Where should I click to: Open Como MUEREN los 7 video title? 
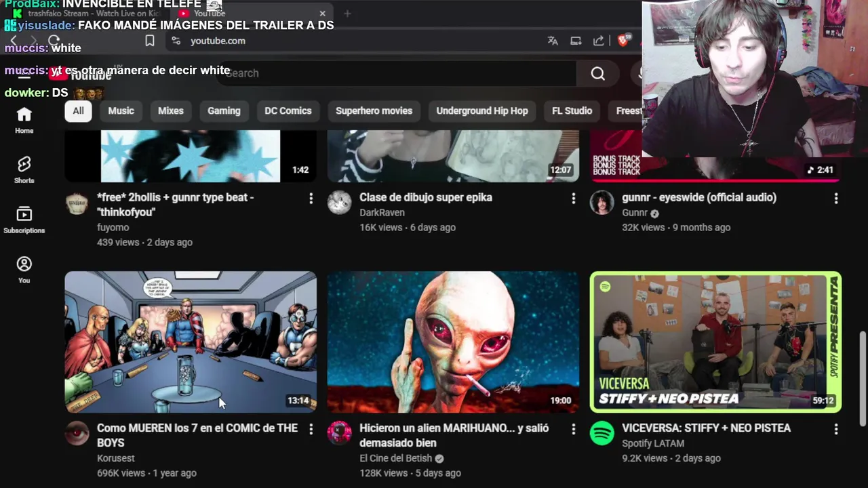(197, 435)
